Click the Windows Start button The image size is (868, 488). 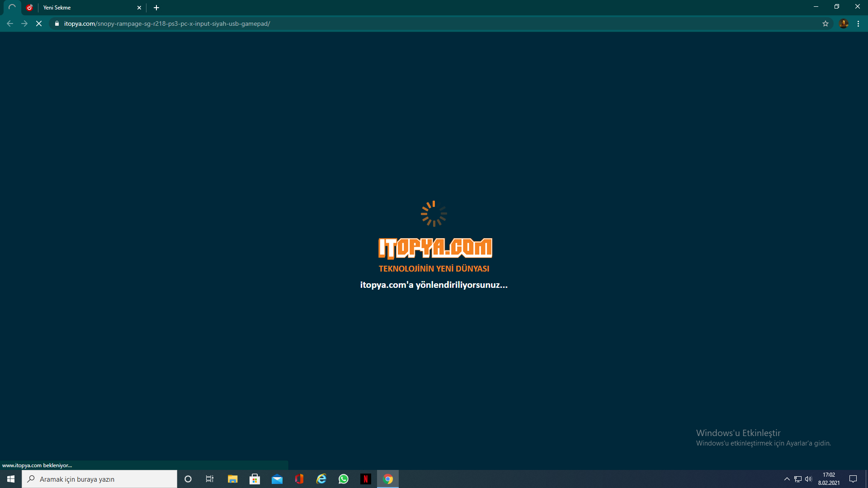pyautogui.click(x=10, y=479)
